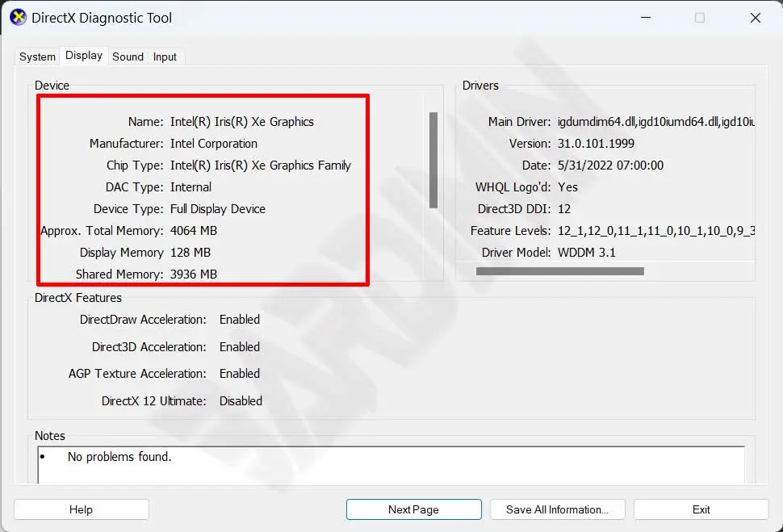This screenshot has height=532, width=783.
Task: Click Main Driver value igdumdim64.dll
Action: pyautogui.click(x=656, y=122)
